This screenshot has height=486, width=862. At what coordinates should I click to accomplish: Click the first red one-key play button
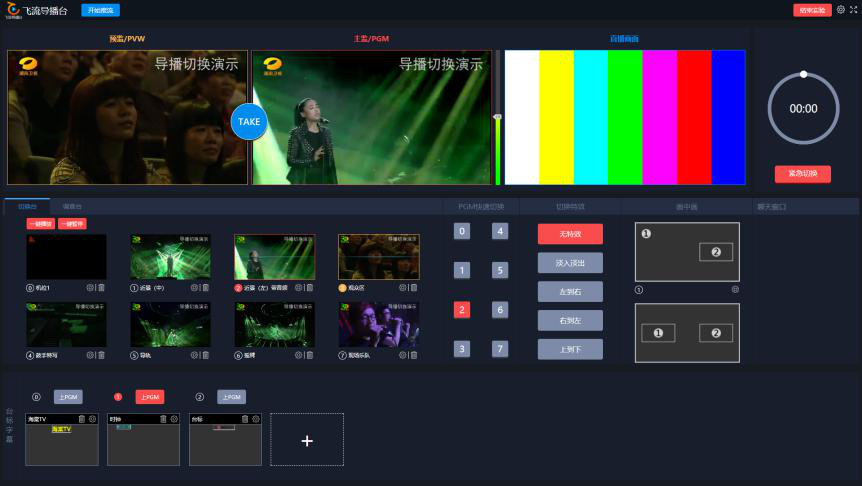pyautogui.click(x=41, y=224)
